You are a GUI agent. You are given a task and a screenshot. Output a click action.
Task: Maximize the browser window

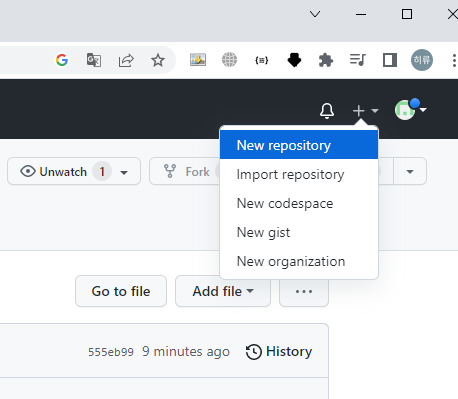407,14
